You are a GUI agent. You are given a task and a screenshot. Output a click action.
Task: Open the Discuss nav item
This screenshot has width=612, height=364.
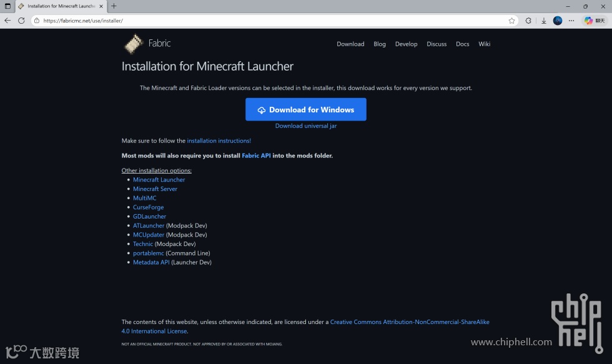(437, 44)
